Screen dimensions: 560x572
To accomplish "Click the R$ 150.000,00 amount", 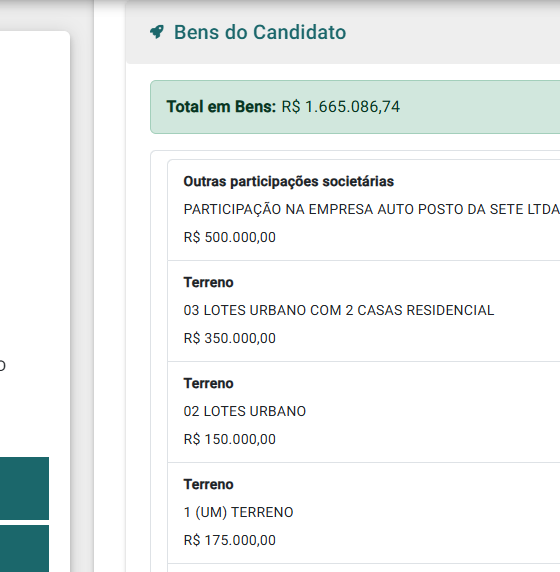I will 229,439.
